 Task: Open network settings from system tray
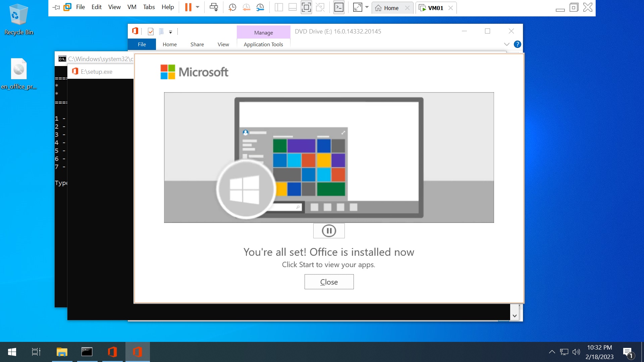tap(564, 352)
